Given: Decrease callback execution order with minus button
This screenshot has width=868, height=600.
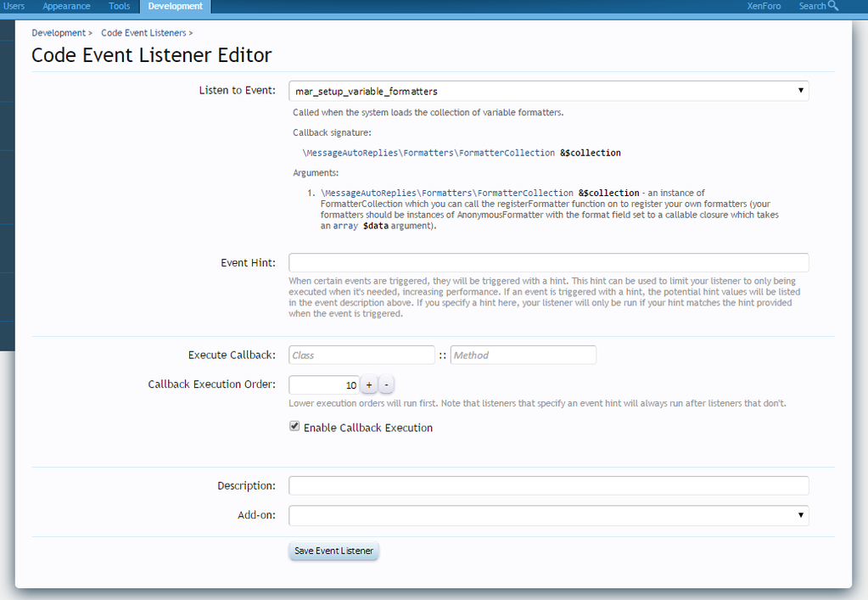Looking at the screenshot, I should pos(386,384).
